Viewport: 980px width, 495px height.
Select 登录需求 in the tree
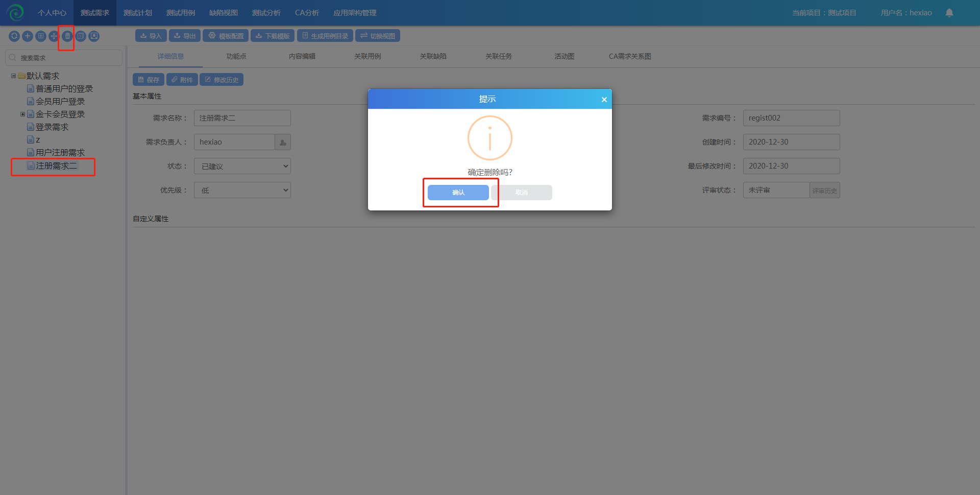(x=52, y=127)
